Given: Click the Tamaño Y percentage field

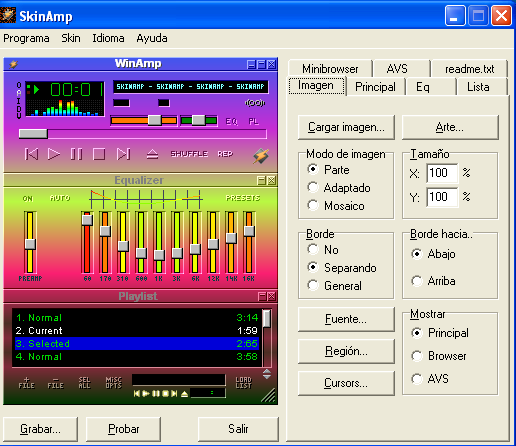Looking at the screenshot, I should pyautogui.click(x=442, y=197).
